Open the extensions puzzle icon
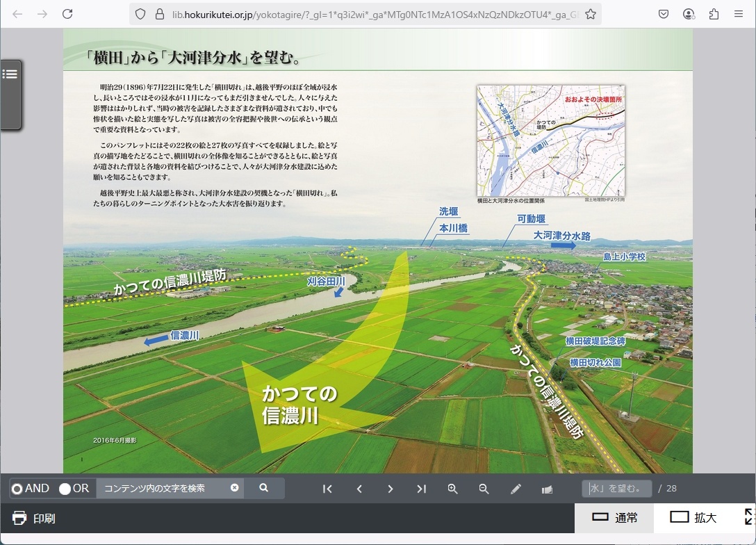Image resolution: width=756 pixels, height=545 pixels. pyautogui.click(x=714, y=14)
